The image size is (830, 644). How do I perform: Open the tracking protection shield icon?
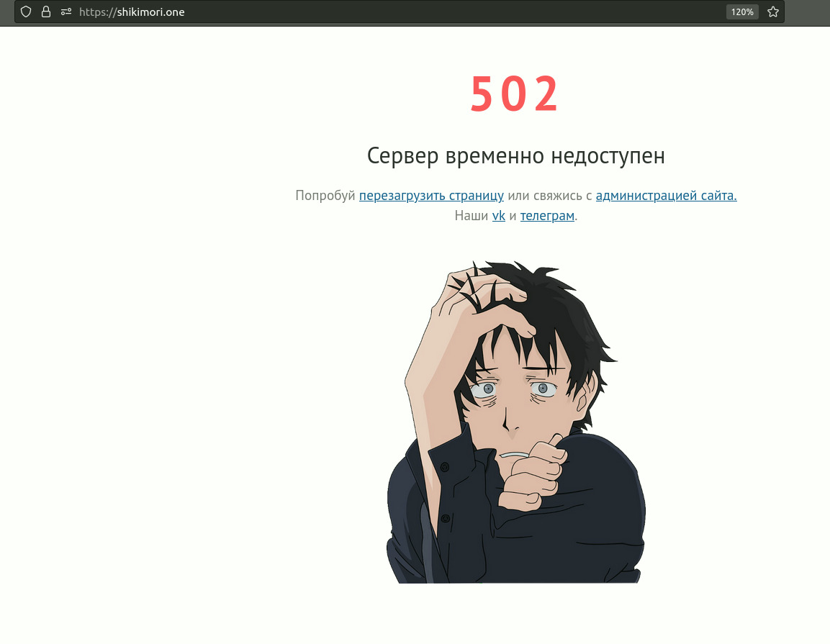(26, 12)
